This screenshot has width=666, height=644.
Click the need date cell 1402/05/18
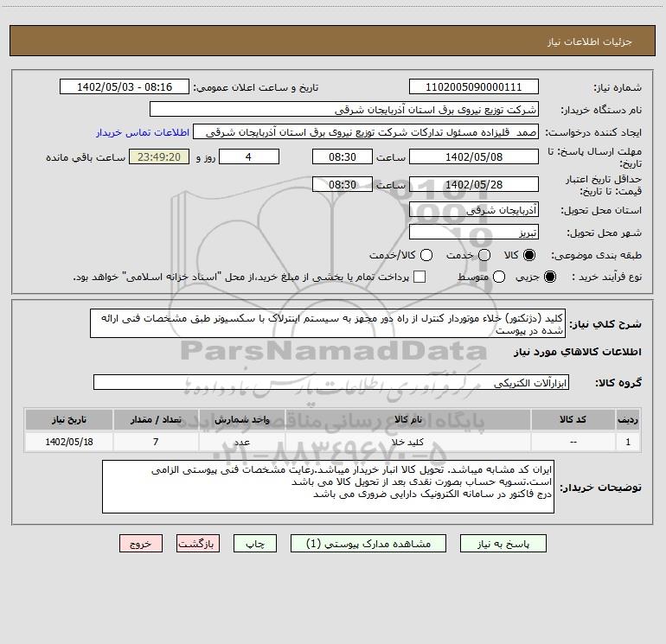click(69, 442)
